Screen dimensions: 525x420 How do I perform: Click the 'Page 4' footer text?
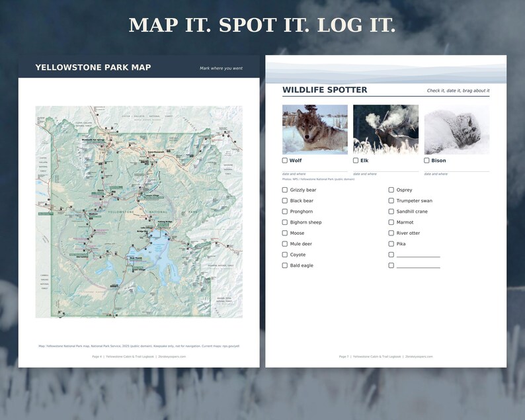tap(97, 357)
